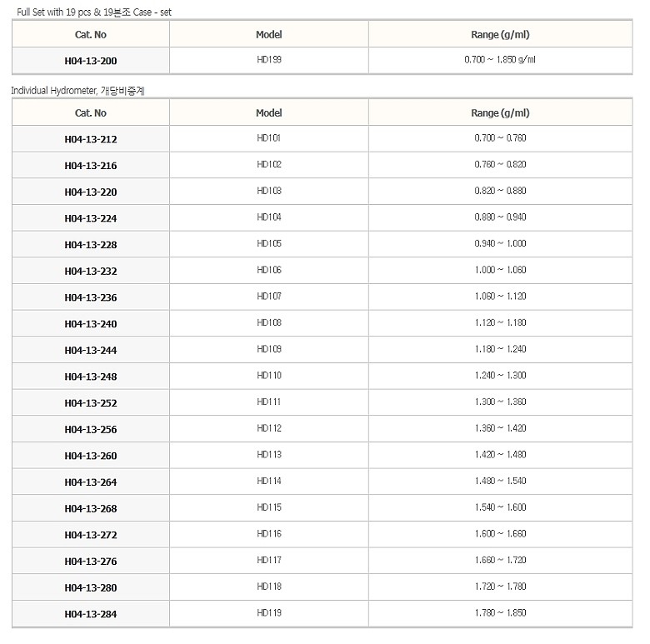Click catalog number H04-13-256

click(x=91, y=430)
